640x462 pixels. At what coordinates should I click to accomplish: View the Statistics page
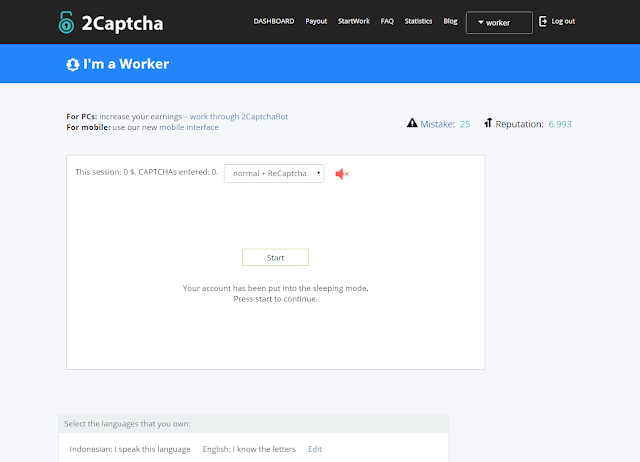coord(418,21)
